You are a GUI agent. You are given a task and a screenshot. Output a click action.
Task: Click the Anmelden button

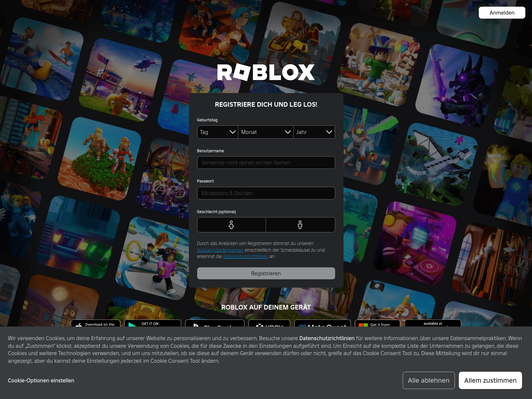(502, 13)
